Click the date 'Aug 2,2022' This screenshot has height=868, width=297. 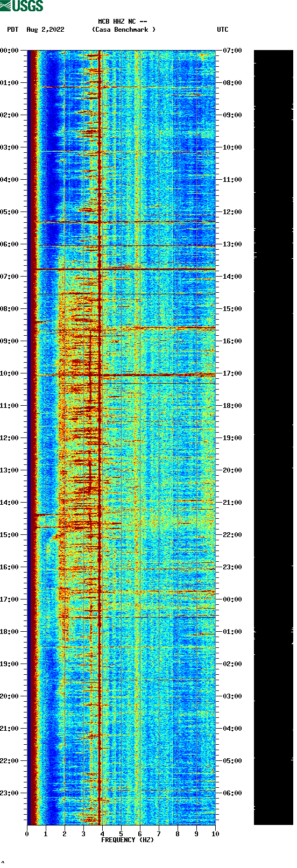click(45, 30)
